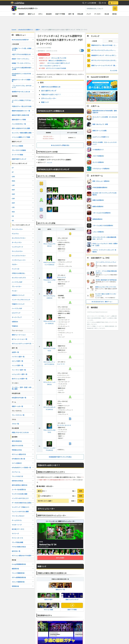This screenshot has width=129, height=644.
Task: Open the FFBE幻影戦争 game icon
Action: coord(89,188)
